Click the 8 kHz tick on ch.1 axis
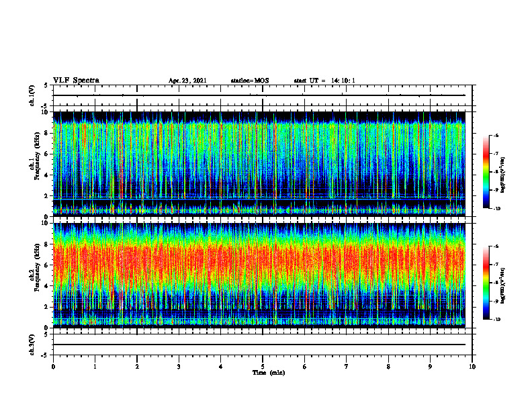Screen dimensions: 532x411 pyautogui.click(x=47, y=133)
